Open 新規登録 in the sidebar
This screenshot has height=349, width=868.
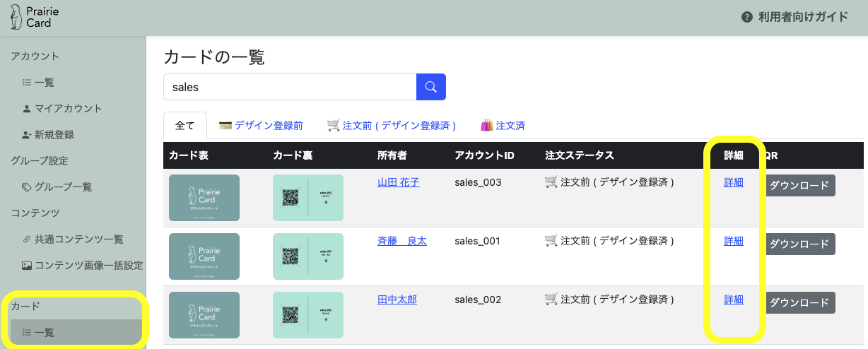(x=54, y=134)
